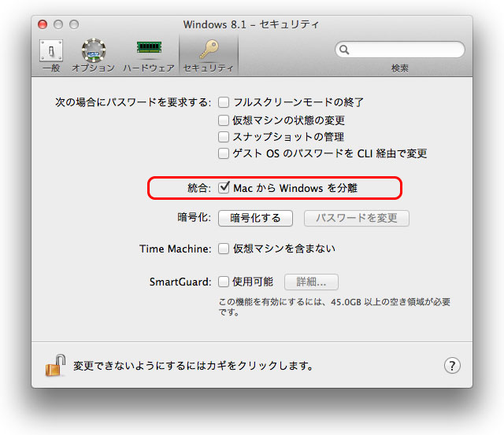Select the セキュリティ key icon tab
The image size is (504, 435).
tap(209, 55)
